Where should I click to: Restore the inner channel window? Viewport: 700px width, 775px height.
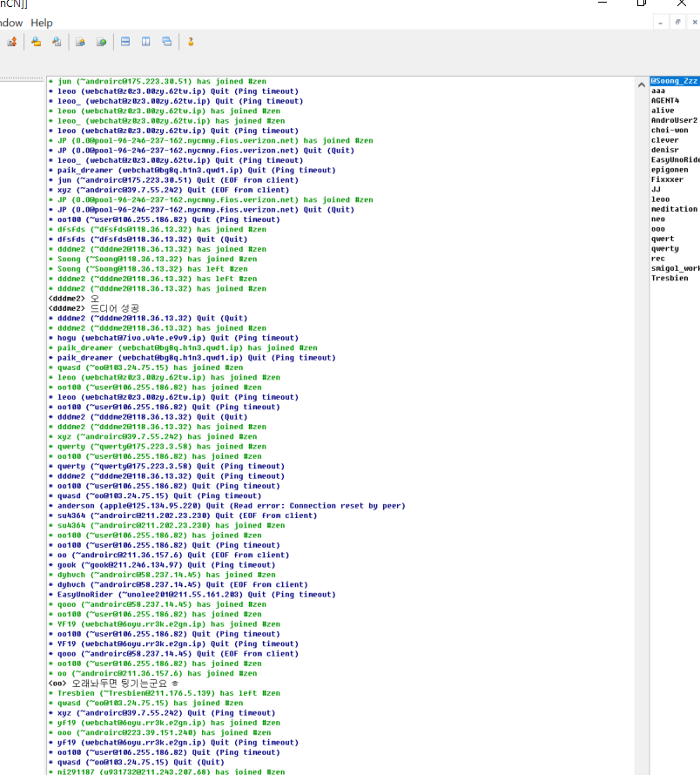(x=677, y=23)
